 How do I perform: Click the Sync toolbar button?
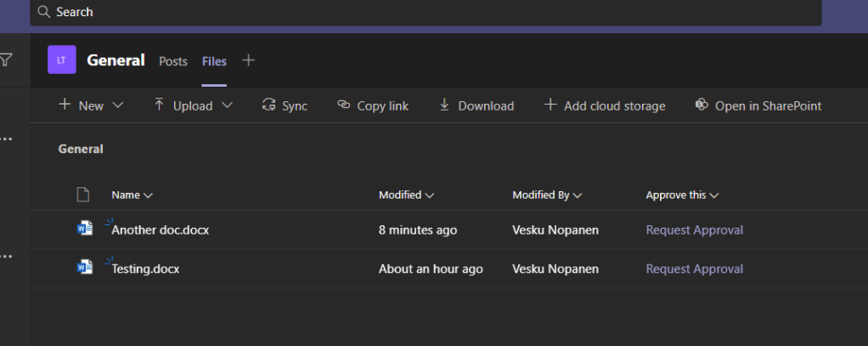pos(285,105)
